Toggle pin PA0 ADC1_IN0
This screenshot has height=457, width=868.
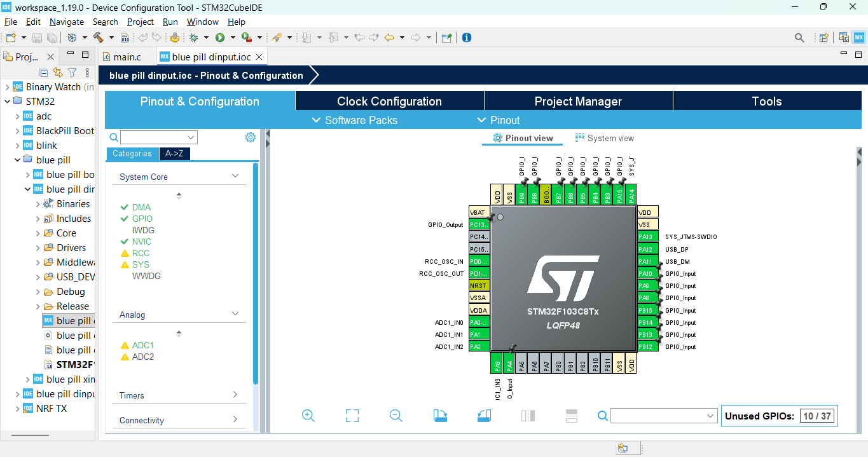click(479, 322)
